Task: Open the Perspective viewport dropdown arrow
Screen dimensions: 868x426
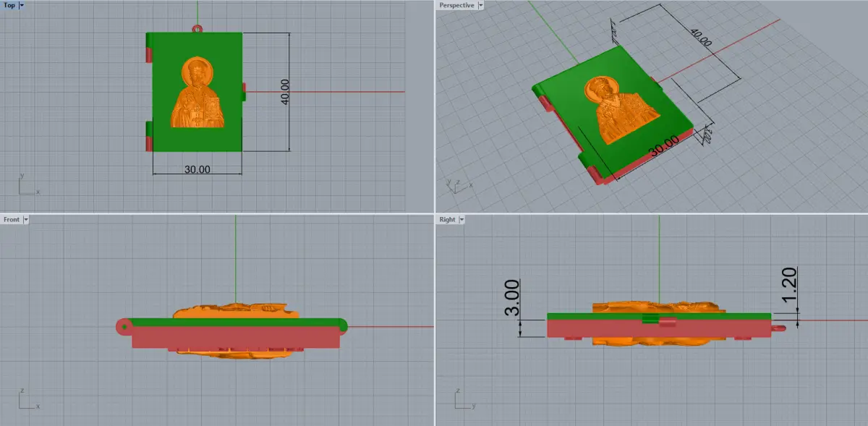Action: coord(481,5)
